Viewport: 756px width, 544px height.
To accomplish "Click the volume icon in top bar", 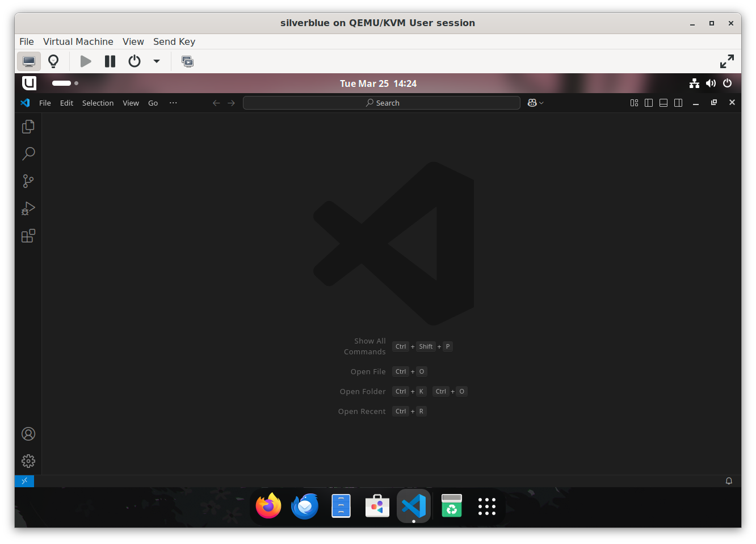I will [x=711, y=83].
